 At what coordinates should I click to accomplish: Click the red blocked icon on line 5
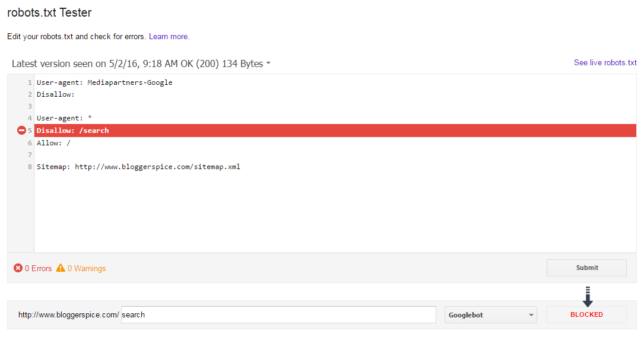tap(21, 131)
